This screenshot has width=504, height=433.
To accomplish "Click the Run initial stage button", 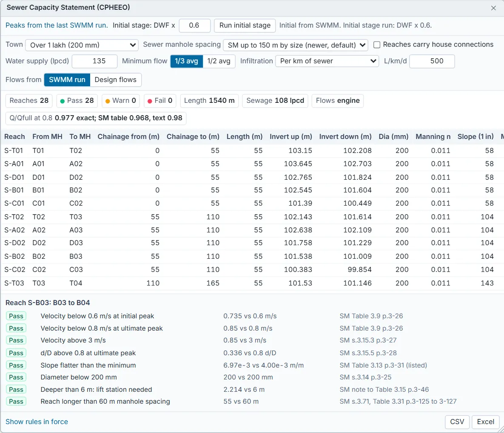I will tap(245, 25).
